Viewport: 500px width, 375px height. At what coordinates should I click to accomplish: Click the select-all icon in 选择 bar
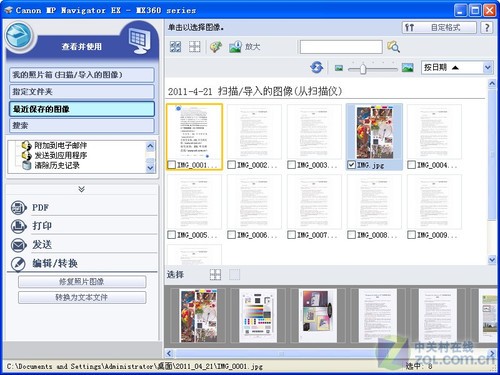point(215,275)
